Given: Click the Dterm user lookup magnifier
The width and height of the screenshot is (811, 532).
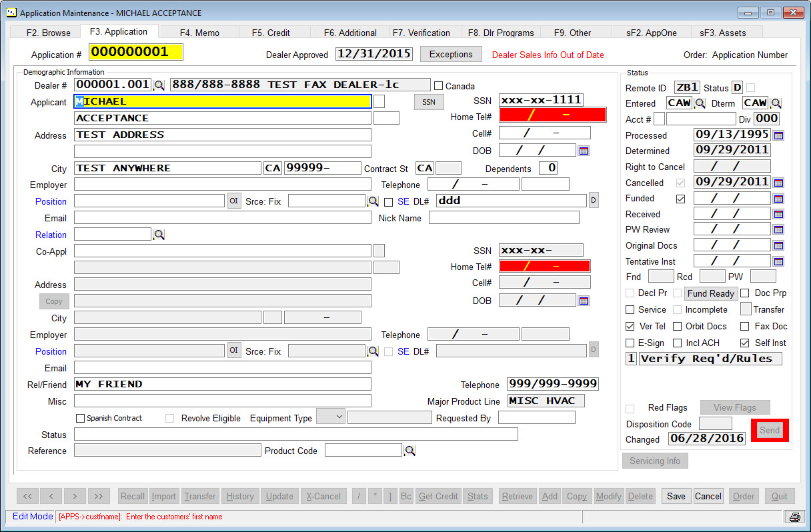Looking at the screenshot, I should click(x=776, y=103).
